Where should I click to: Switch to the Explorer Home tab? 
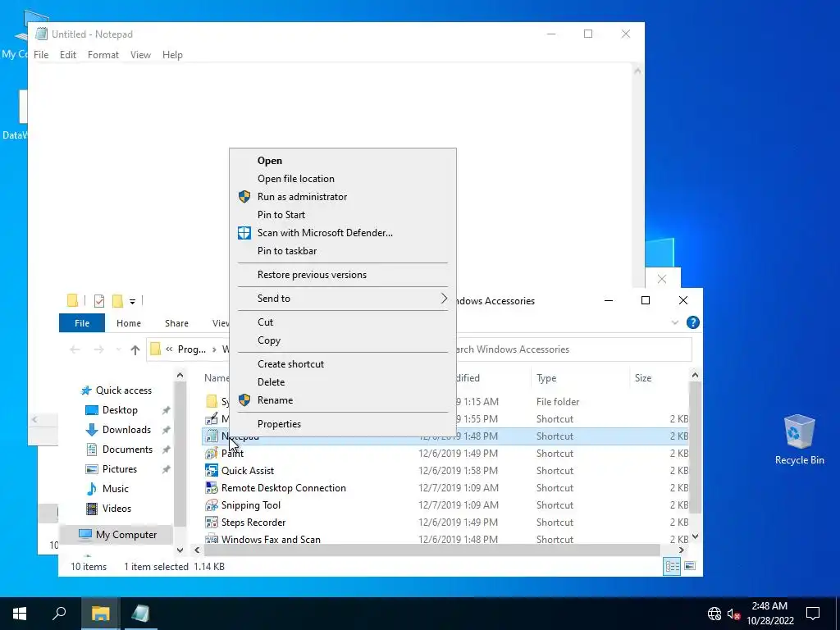click(x=129, y=323)
